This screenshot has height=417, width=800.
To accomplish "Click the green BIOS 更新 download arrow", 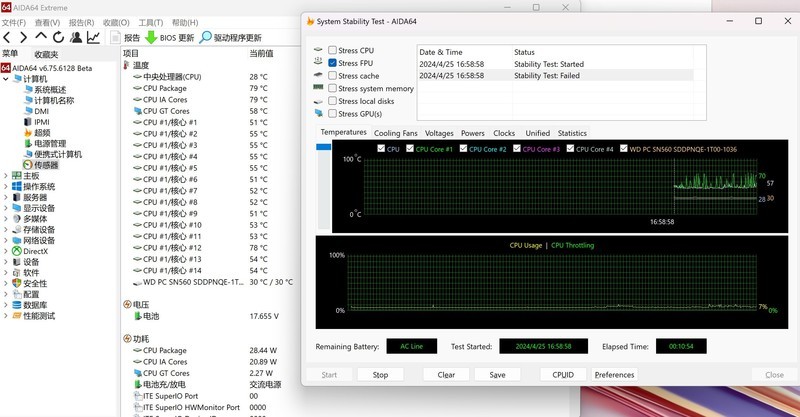I will 151,37.
